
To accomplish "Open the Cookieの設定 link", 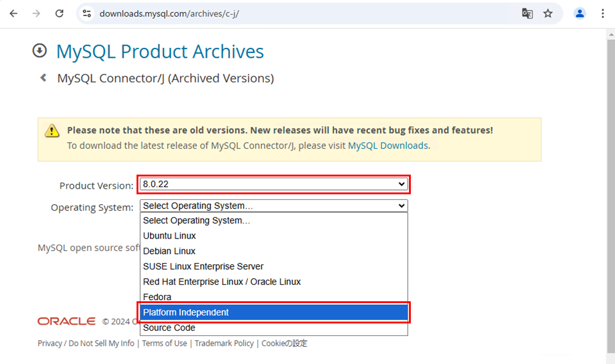I will click(x=284, y=343).
